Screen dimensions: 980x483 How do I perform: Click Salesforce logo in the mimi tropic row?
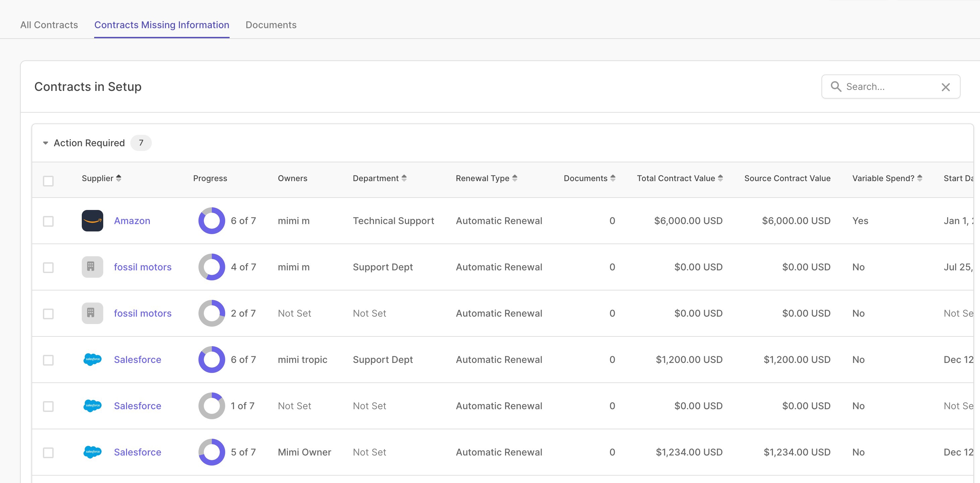tap(93, 359)
